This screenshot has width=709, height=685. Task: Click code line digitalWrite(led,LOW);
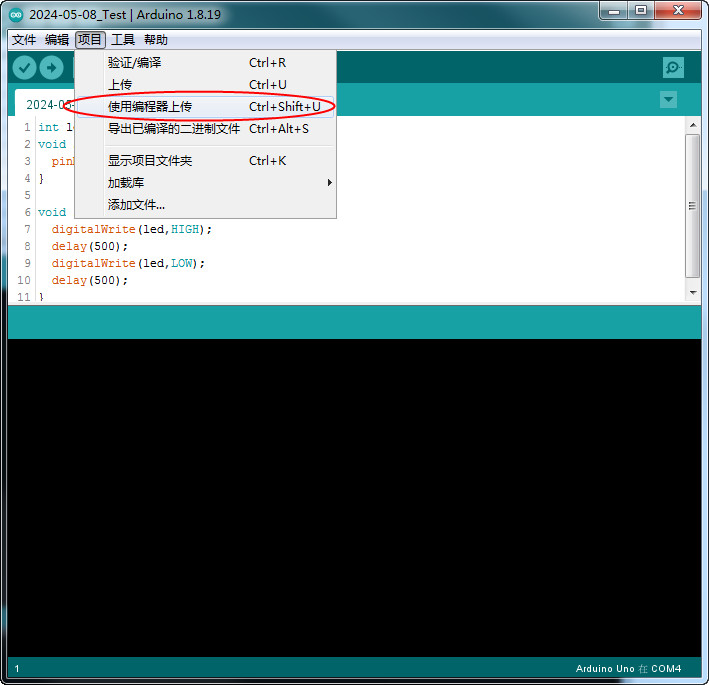128,263
